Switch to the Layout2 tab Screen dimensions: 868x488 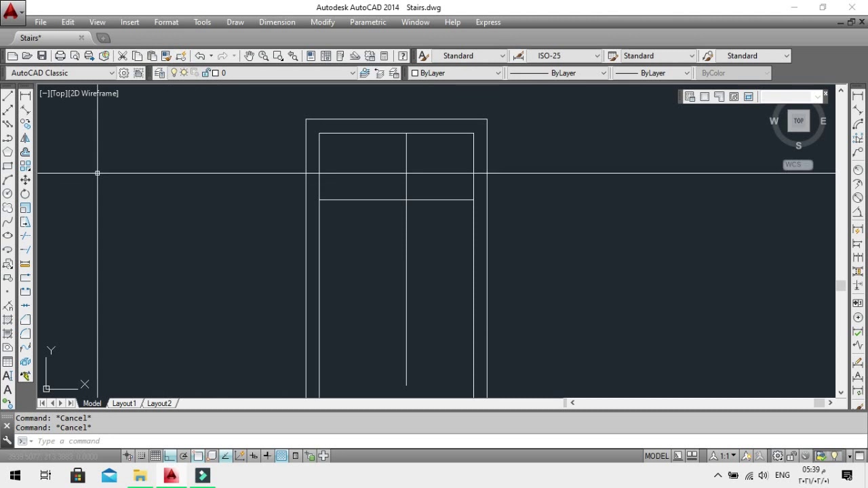(x=159, y=403)
